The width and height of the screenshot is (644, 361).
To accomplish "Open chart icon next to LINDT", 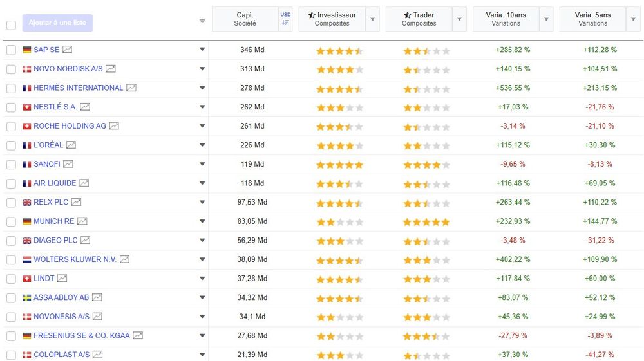I will coord(62,279).
